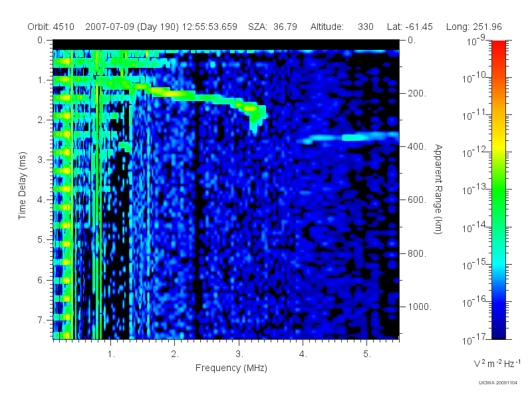Click the 'Long: 251.96' text
The width and height of the screenshot is (532, 399).
[x=474, y=27]
